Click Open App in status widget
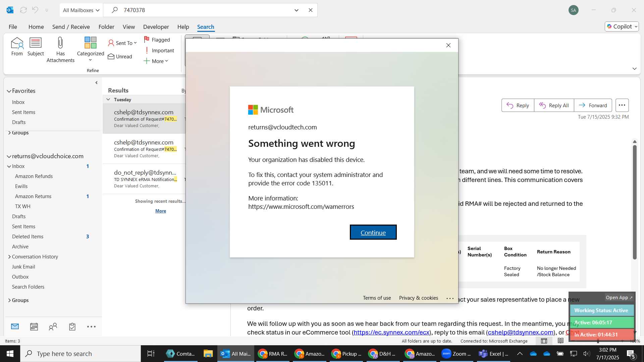Viewport: 644px width, 362px height. tap(619, 298)
